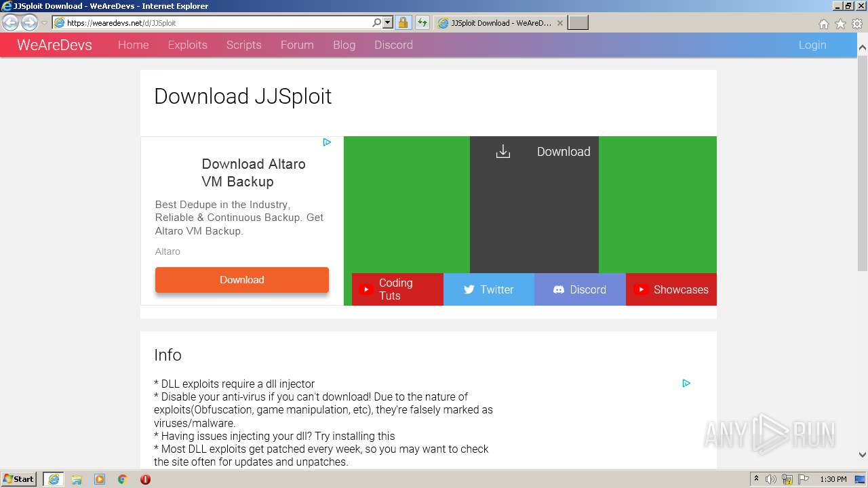Click the address bar URL field
Viewport: 868px width, 488px height.
click(212, 22)
